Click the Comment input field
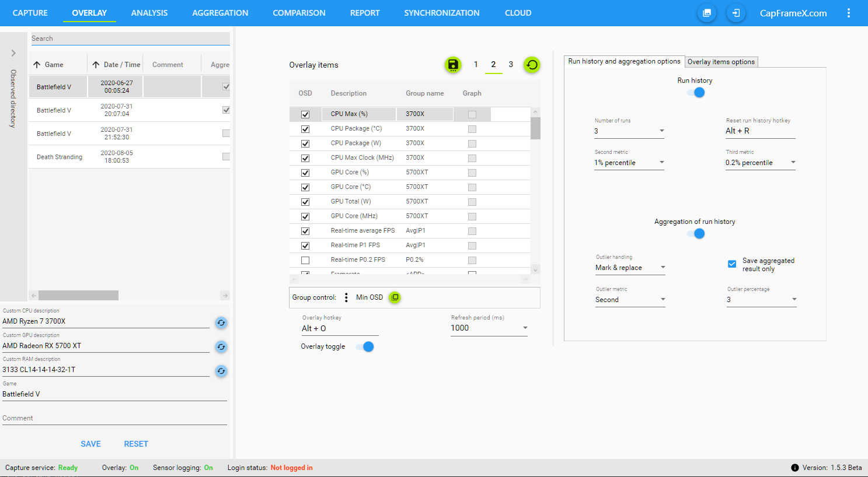 point(114,418)
